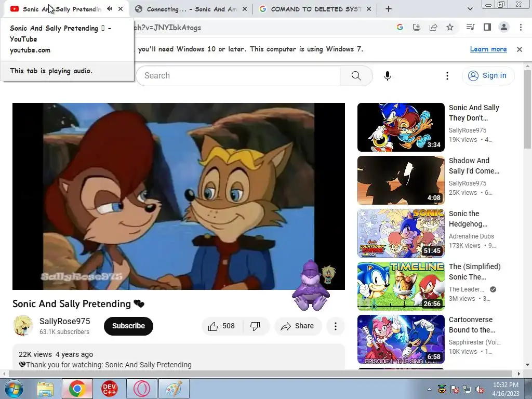Viewport: 532px width, 399px height.
Task: Click the vertical scrollbar down arrow
Action: pos(527,365)
